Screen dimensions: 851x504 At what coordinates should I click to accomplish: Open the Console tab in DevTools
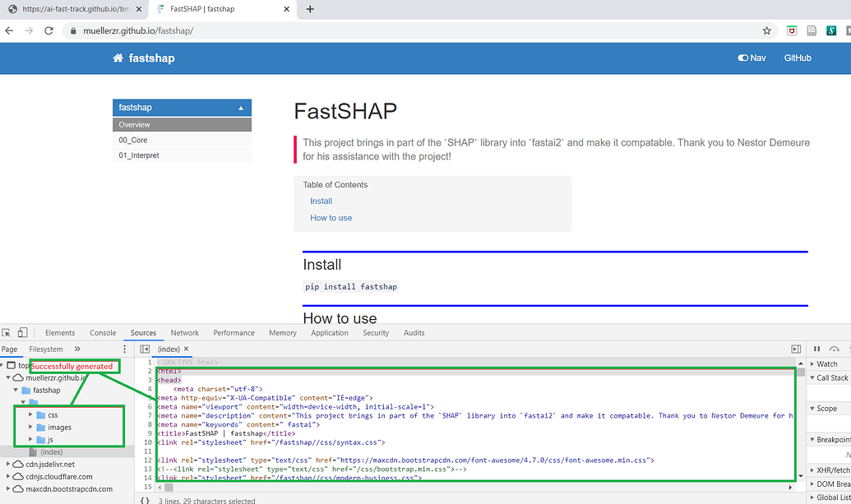pos(102,332)
